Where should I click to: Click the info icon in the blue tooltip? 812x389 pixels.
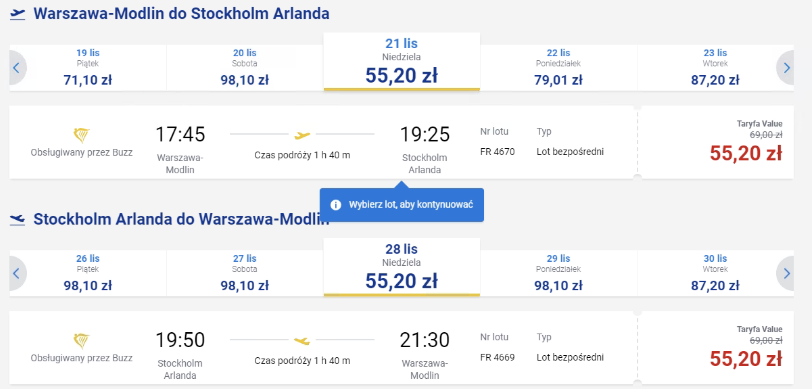[x=336, y=205]
